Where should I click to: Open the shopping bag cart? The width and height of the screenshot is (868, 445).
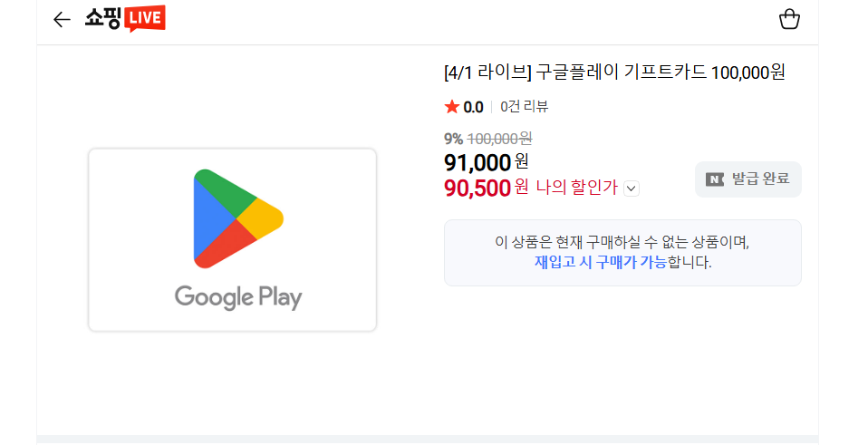[790, 19]
